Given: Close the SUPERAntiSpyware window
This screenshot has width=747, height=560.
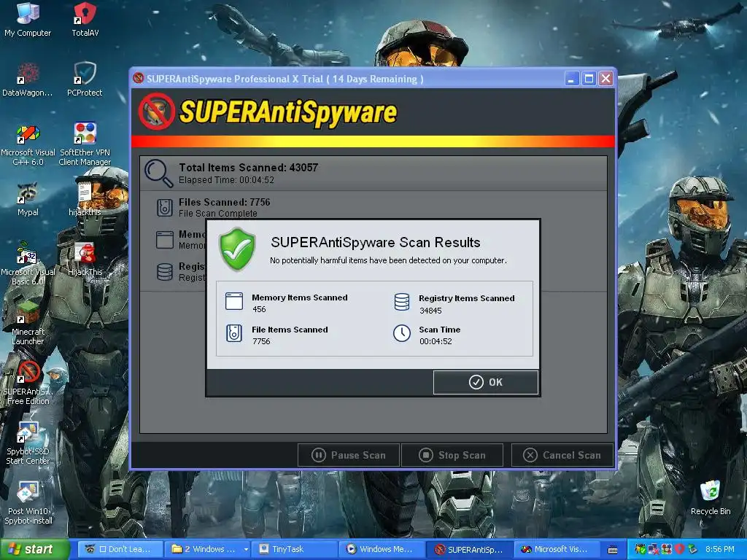Looking at the screenshot, I should pos(605,78).
